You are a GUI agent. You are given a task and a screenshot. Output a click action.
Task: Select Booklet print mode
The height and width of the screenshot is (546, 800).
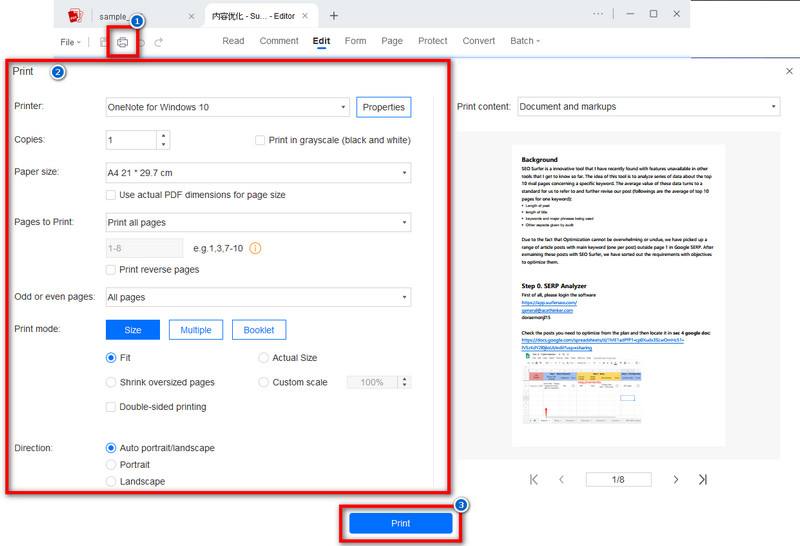(259, 330)
